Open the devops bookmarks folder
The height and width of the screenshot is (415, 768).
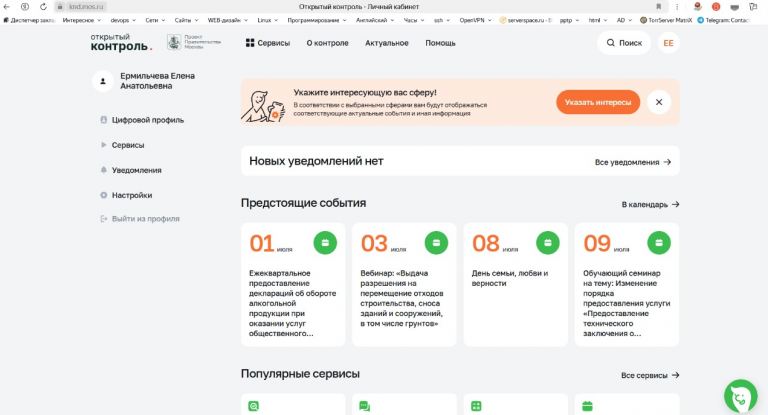[x=123, y=21]
